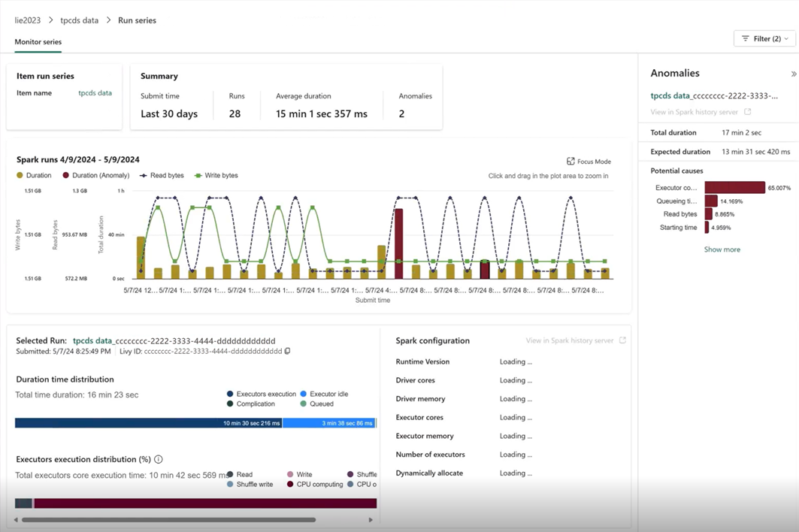Click external link icon in Spark configuration
The image size is (799, 532).
[622, 340]
